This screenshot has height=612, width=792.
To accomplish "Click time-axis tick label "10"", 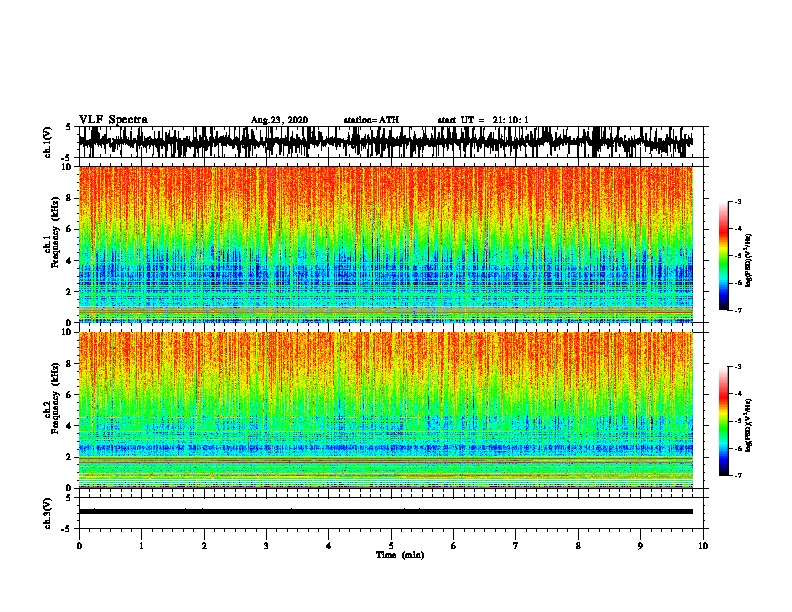I will pyautogui.click(x=703, y=546).
